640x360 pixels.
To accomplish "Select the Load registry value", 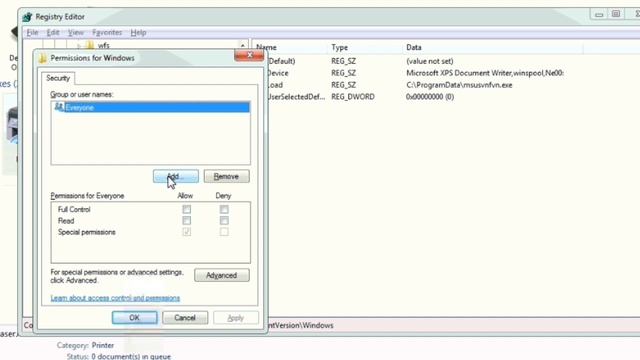I will (275, 85).
